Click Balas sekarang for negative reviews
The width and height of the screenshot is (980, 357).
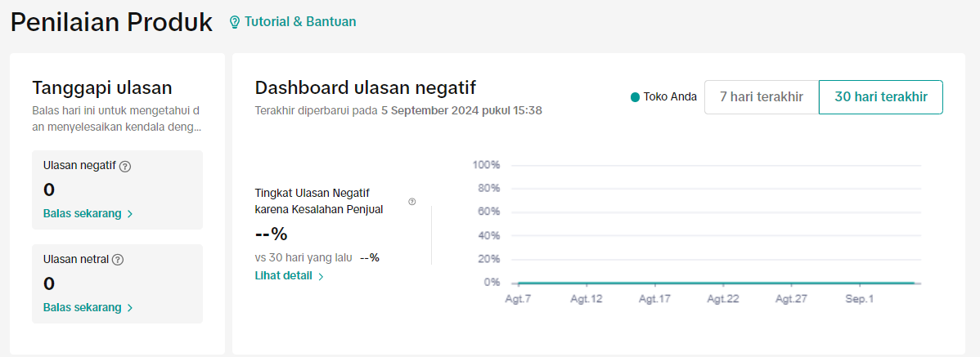pos(82,214)
